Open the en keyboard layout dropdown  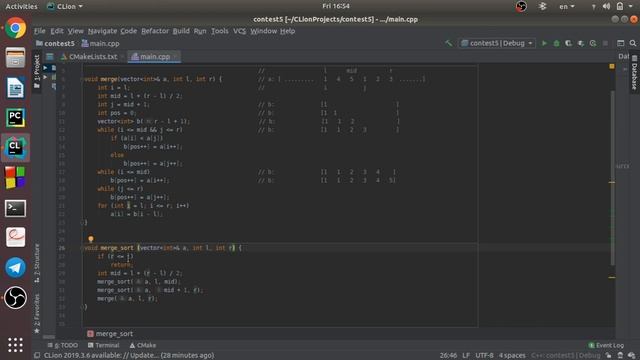coord(567,6)
